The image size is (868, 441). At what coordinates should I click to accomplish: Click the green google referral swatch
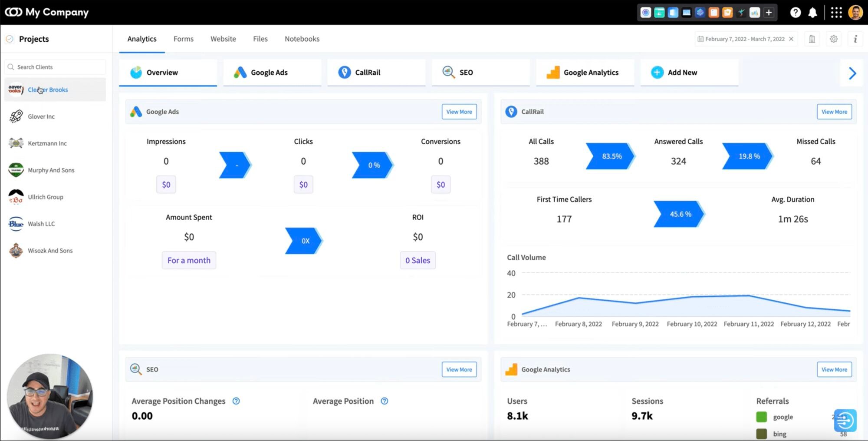coord(761,417)
